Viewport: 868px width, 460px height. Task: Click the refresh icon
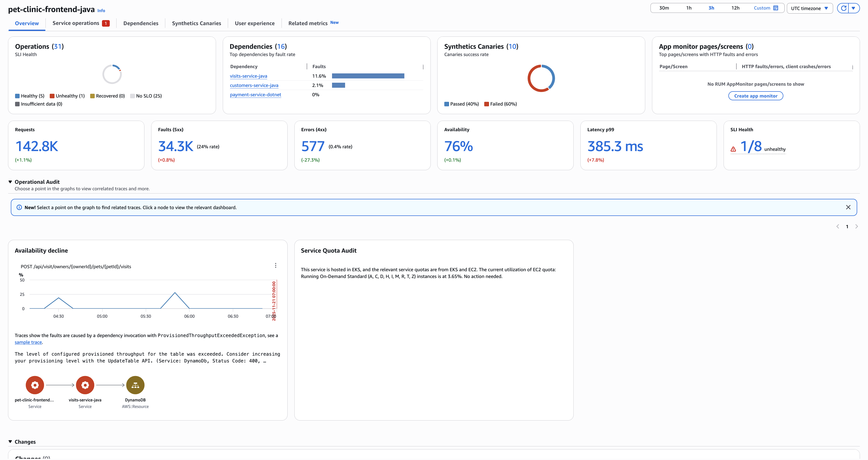pyautogui.click(x=844, y=8)
